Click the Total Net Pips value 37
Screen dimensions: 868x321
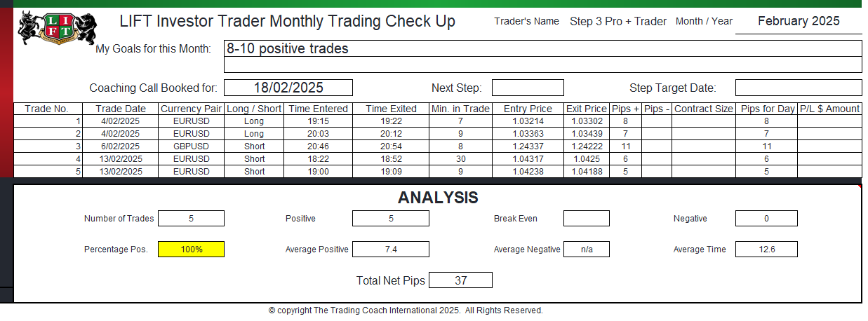pyautogui.click(x=460, y=280)
